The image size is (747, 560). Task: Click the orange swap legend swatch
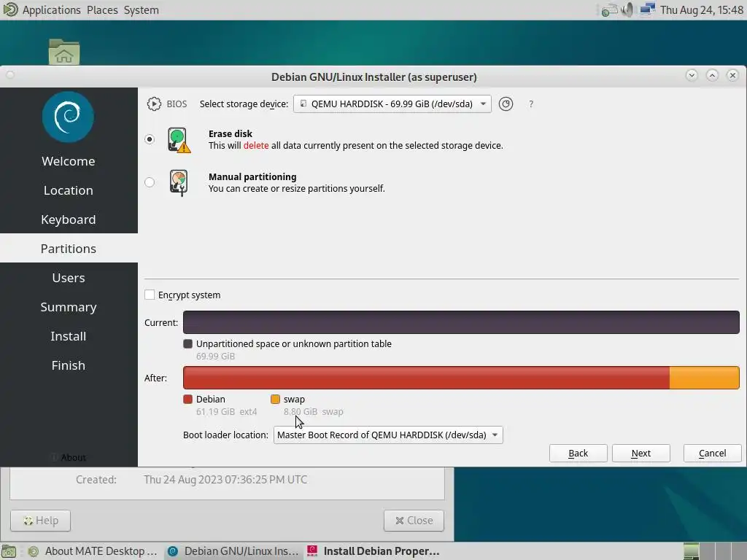point(275,399)
